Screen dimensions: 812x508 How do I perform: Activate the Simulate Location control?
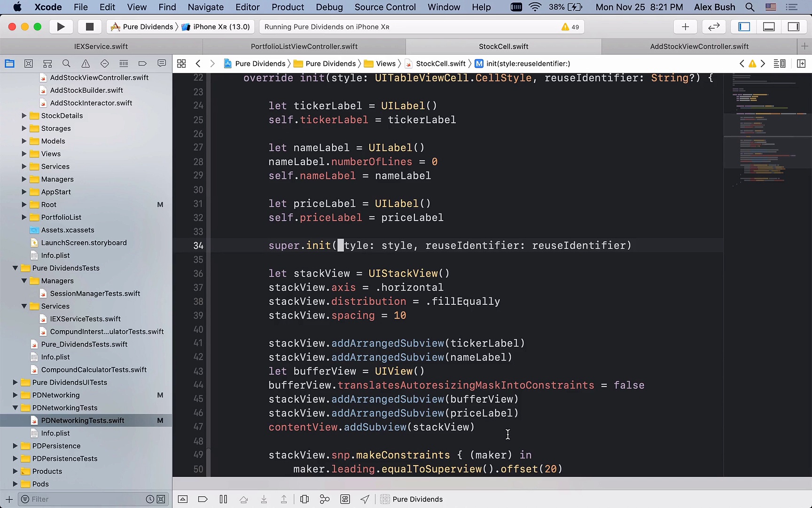click(x=365, y=499)
